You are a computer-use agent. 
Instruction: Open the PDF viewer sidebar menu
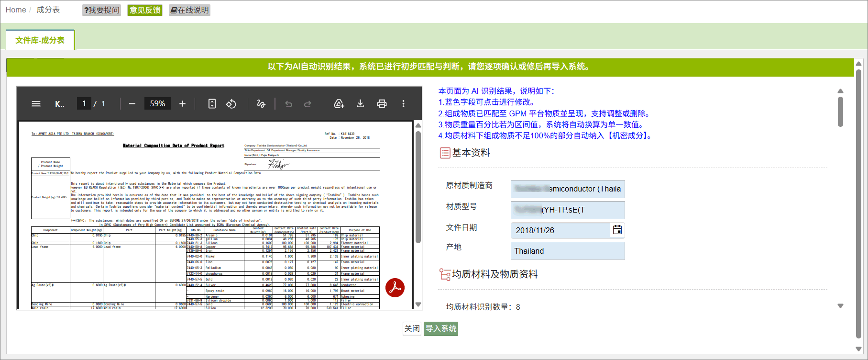point(36,104)
